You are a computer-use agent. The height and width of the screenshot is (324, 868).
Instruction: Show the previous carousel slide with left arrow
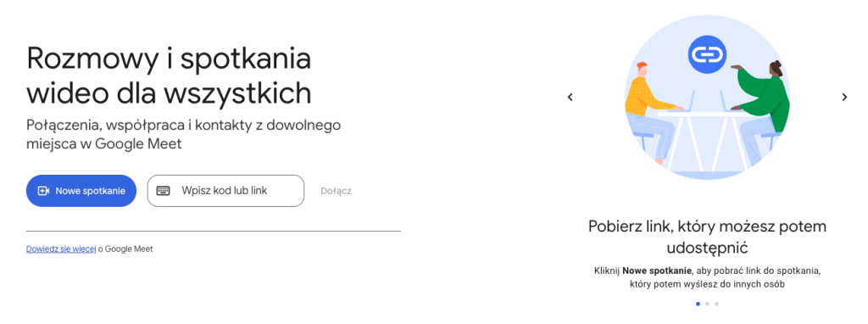pos(570,97)
